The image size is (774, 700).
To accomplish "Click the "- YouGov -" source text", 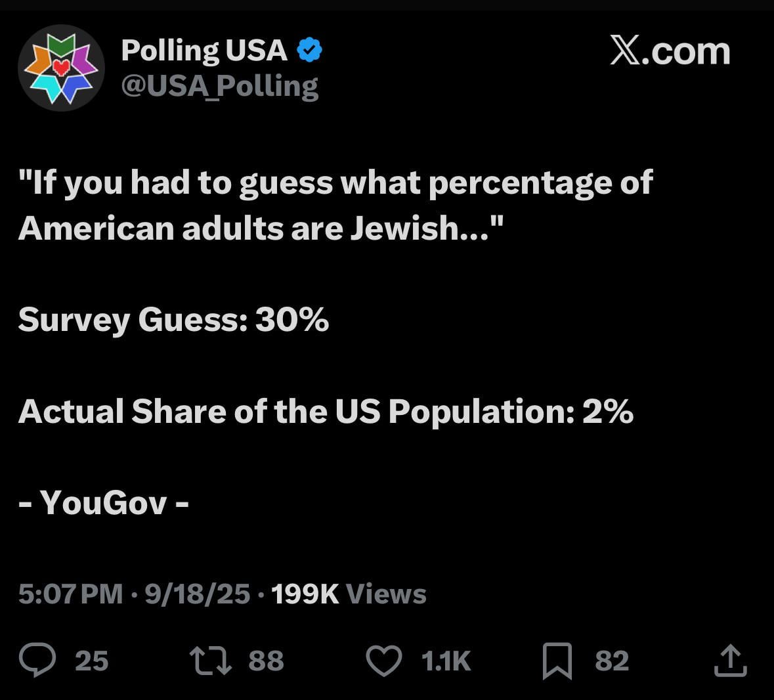I will click(104, 504).
